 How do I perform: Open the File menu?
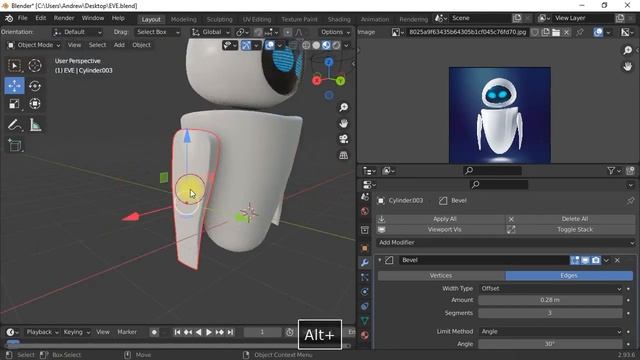point(22,18)
